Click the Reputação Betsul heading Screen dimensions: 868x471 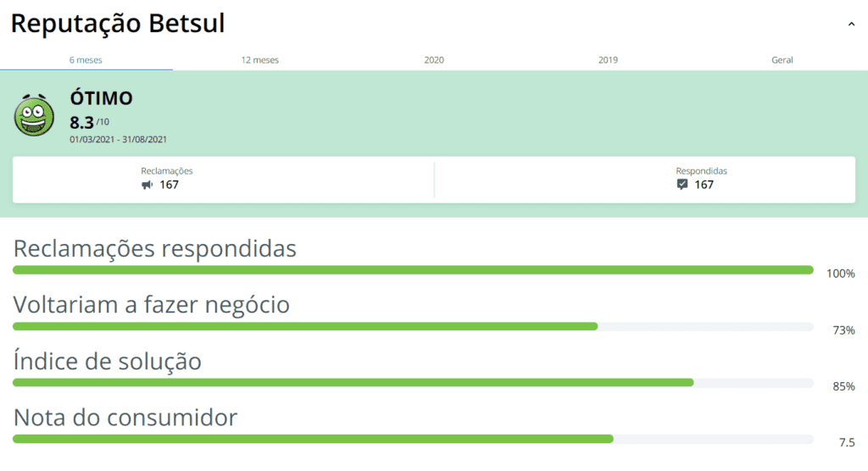pos(118,23)
